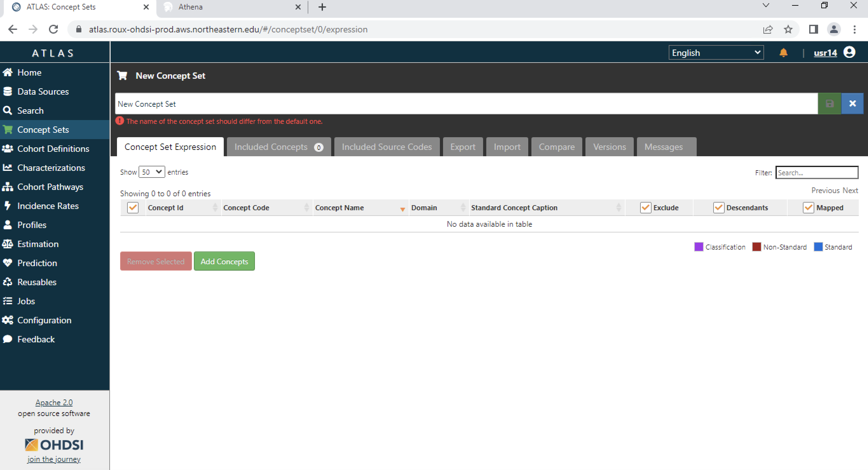
Task: Switch to the Export tab
Action: pyautogui.click(x=462, y=147)
